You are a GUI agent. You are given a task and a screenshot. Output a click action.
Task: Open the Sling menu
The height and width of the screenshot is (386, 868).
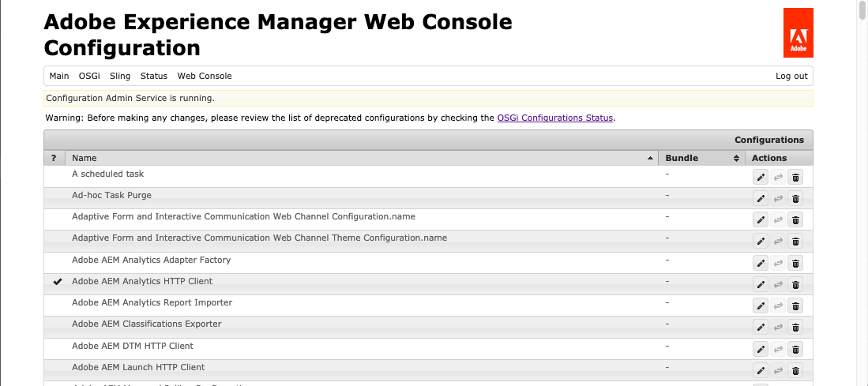click(120, 76)
